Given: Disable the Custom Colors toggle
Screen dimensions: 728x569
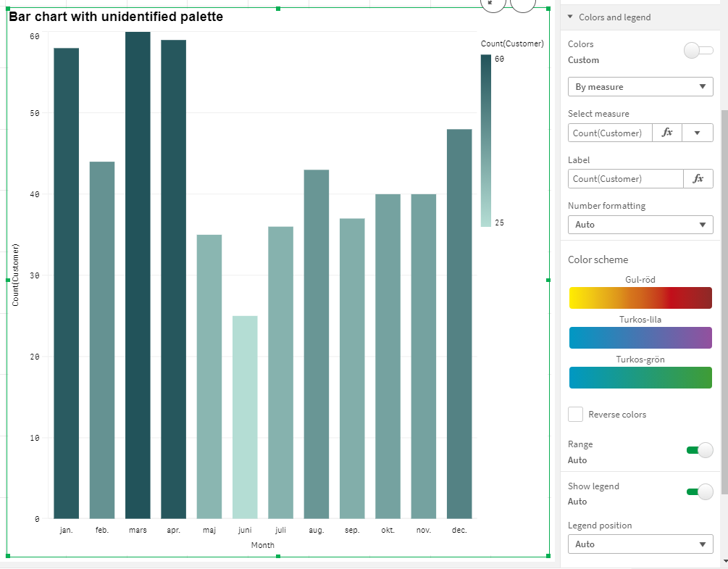Looking at the screenshot, I should tap(698, 50).
